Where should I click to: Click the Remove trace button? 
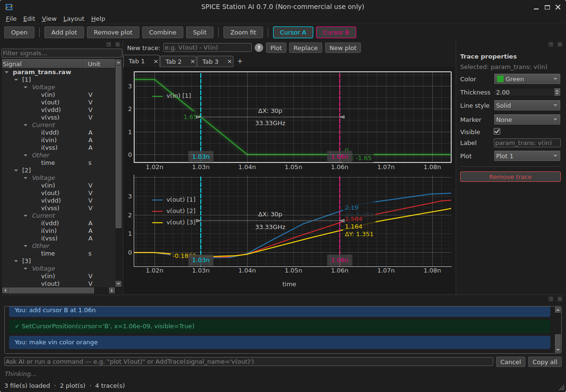(510, 177)
